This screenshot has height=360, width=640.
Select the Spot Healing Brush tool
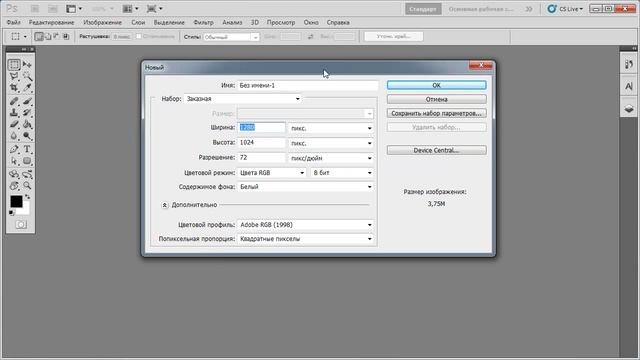click(14, 101)
